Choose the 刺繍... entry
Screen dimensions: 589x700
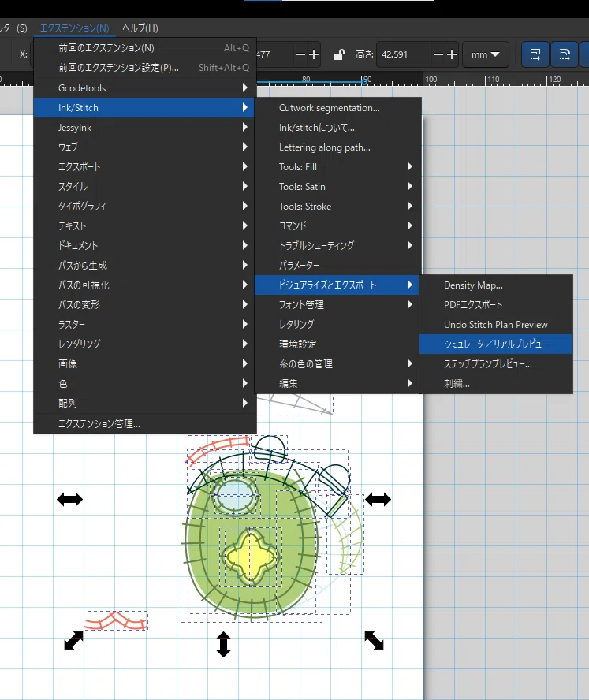[496, 383]
